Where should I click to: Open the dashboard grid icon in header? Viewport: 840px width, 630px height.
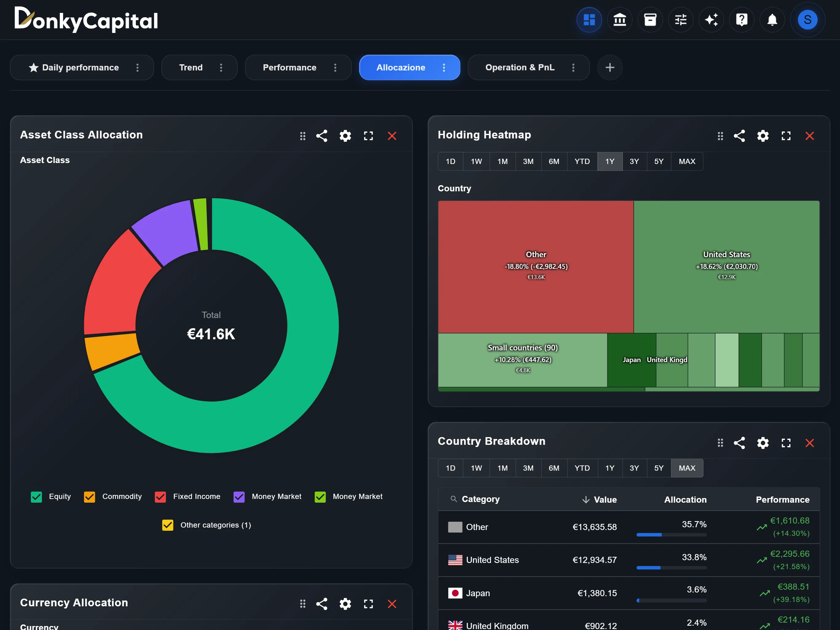(x=589, y=20)
